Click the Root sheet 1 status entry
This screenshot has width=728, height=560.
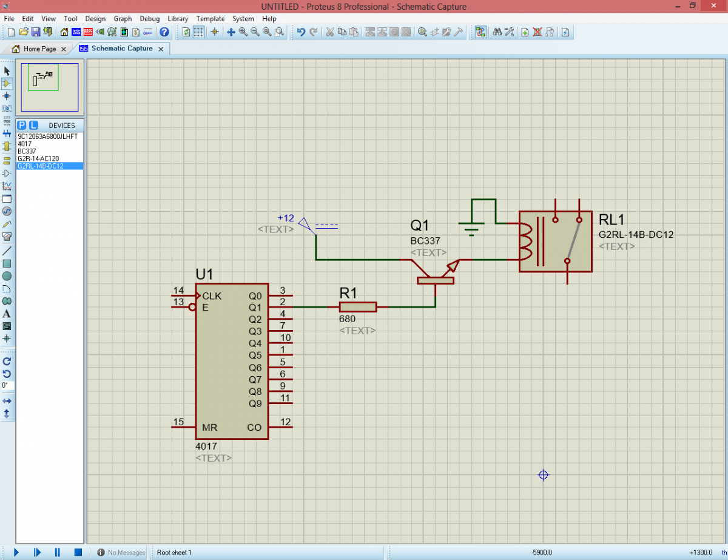pos(175,552)
